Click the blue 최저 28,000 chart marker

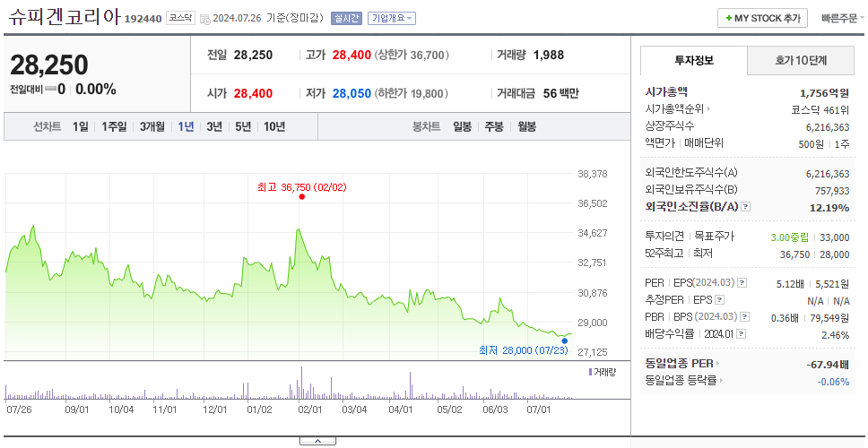(x=565, y=340)
